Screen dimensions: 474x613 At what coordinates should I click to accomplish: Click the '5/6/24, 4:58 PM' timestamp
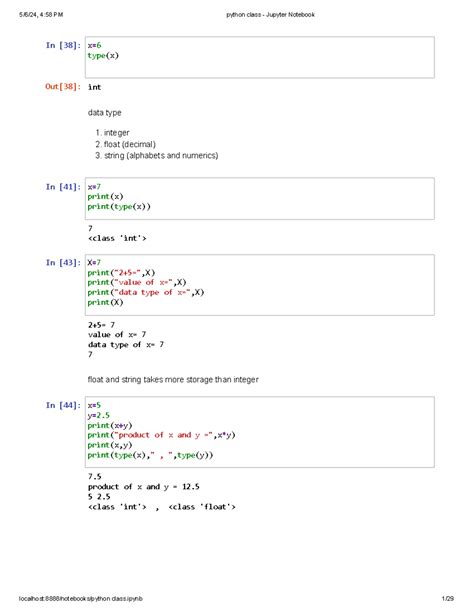tap(41, 15)
